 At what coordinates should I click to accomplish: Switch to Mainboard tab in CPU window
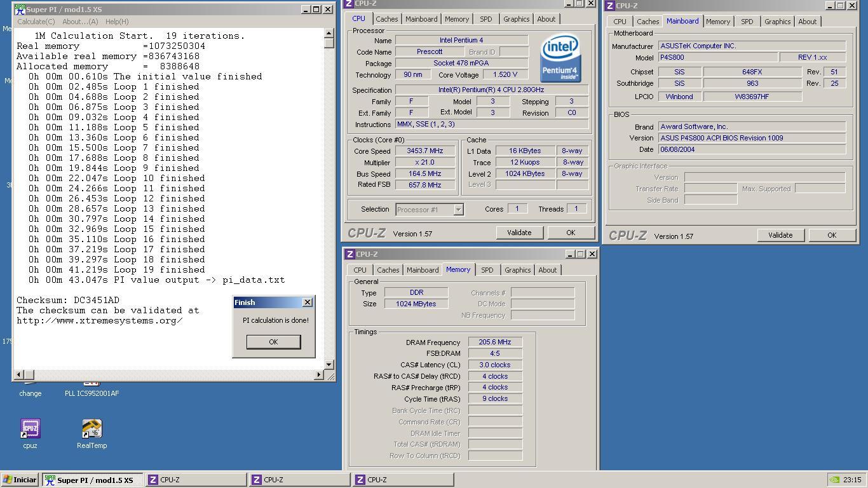pos(421,19)
